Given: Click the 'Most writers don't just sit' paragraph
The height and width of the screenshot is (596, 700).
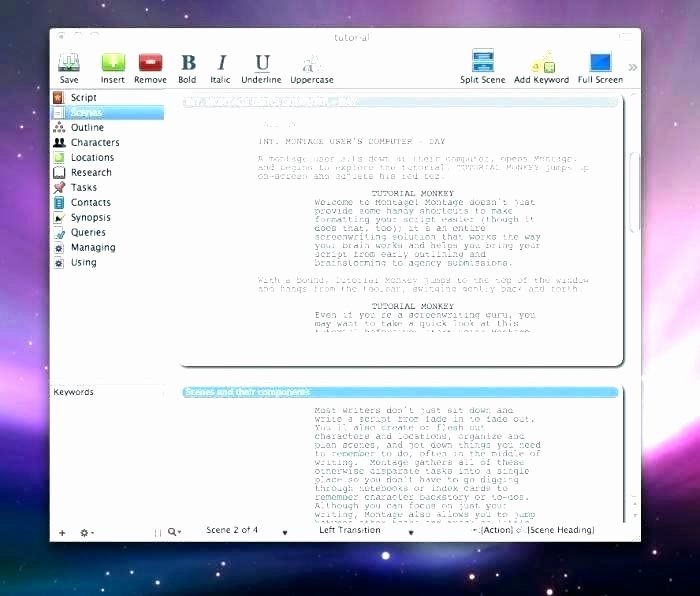Looking at the screenshot, I should (x=427, y=464).
